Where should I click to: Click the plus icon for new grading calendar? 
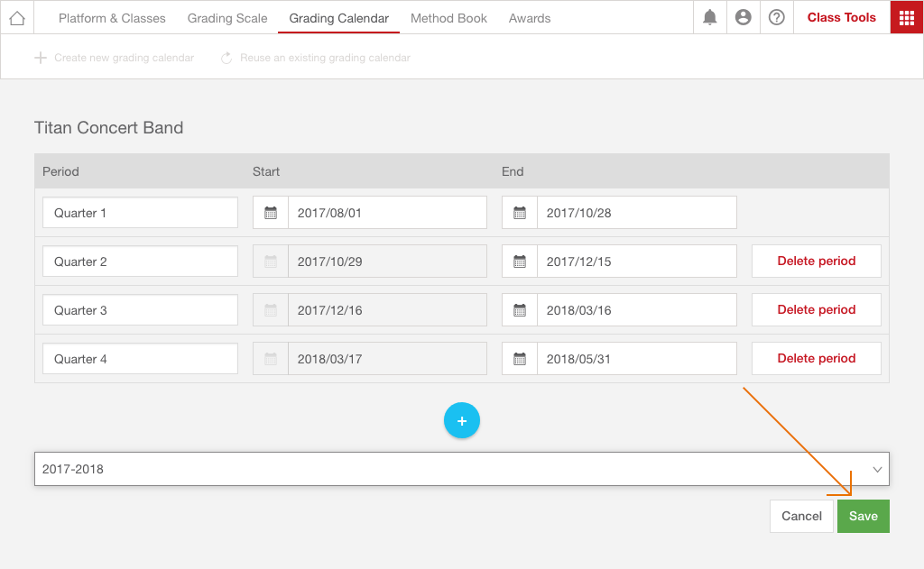click(40, 58)
